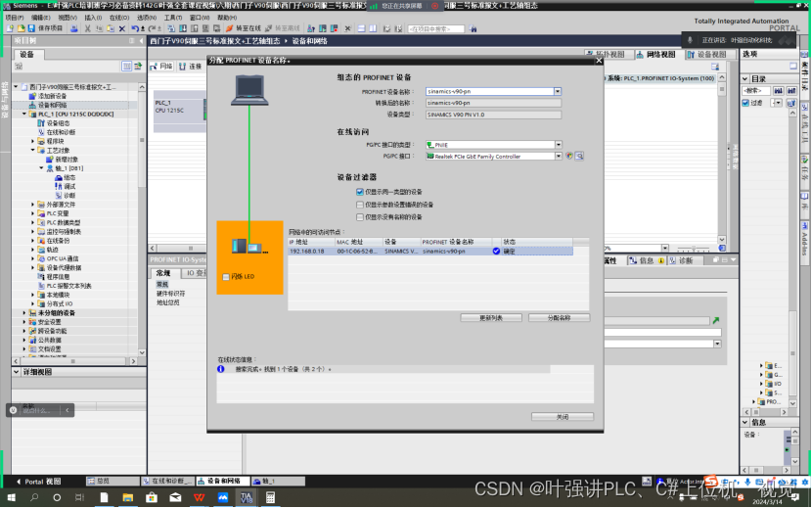Select the 192.168.0.18 device row
This screenshot has height=508, width=812.
point(429,251)
